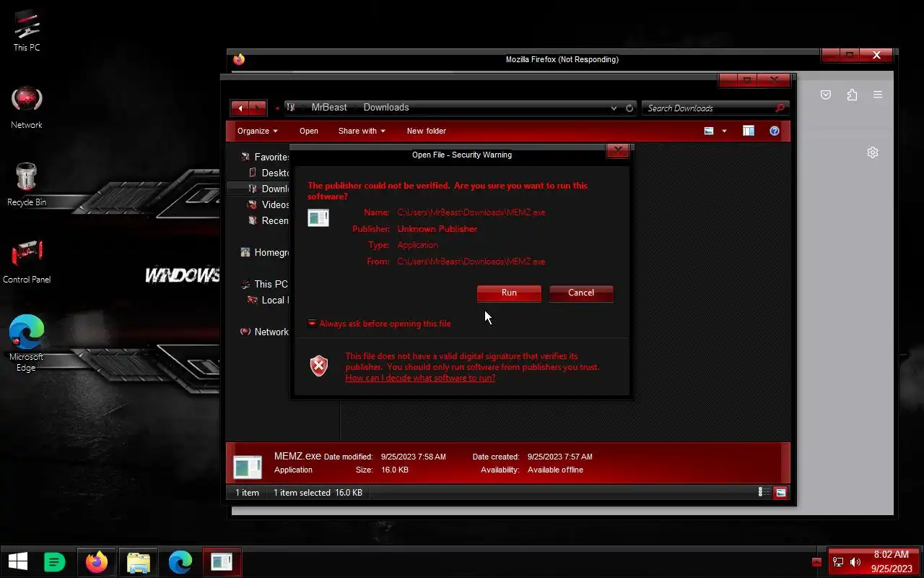
Task: Open Firefox Pocket save icon
Action: tap(826, 95)
